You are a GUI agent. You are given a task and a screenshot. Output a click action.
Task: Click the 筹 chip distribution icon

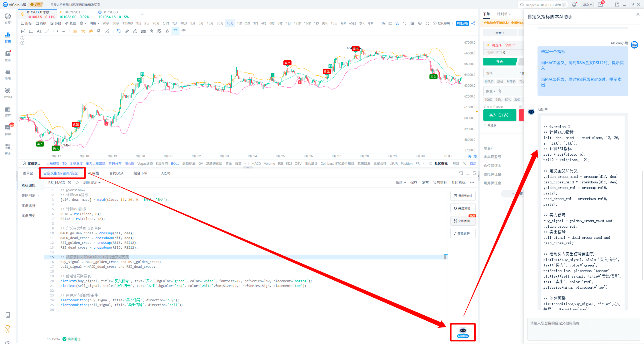(x=91, y=31)
